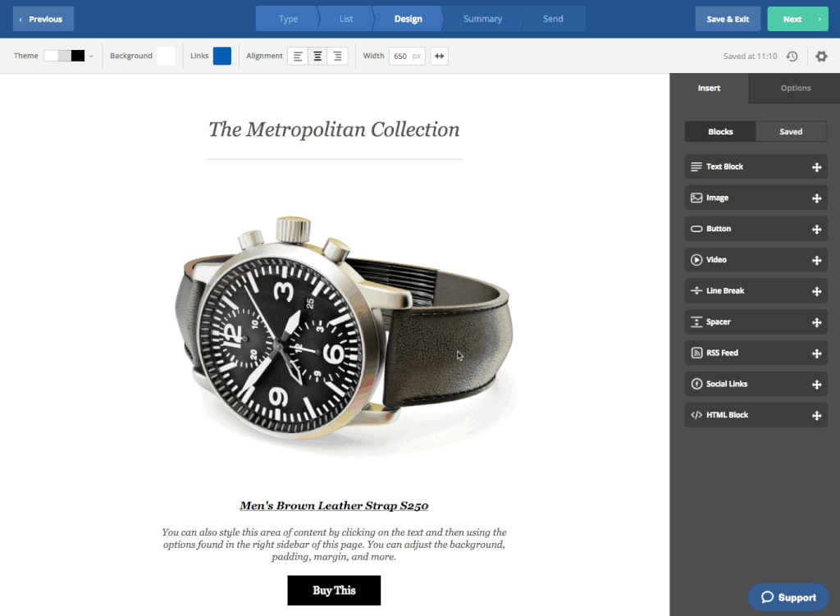Add an RSS Feed block via plus icon
This screenshot has height=616, width=840.
coord(816,354)
